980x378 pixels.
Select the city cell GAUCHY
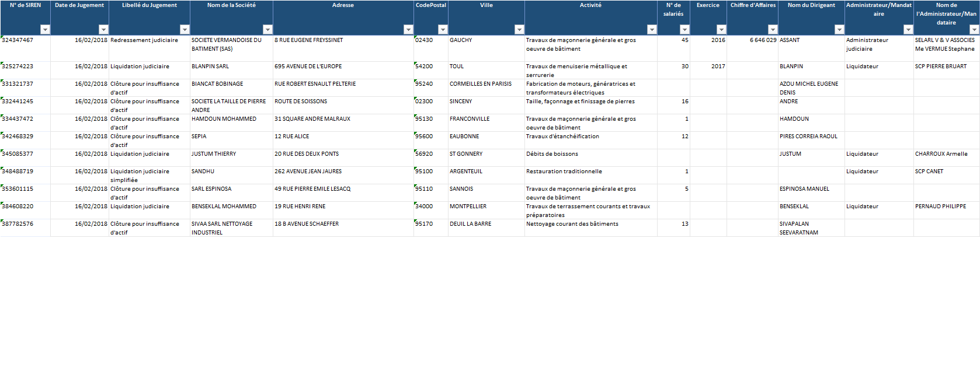[486, 48]
